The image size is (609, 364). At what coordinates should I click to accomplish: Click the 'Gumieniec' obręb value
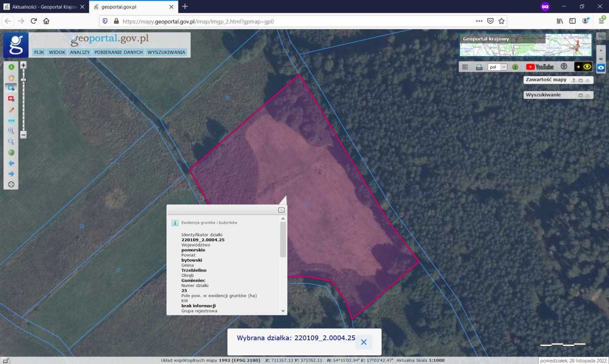pos(193,280)
